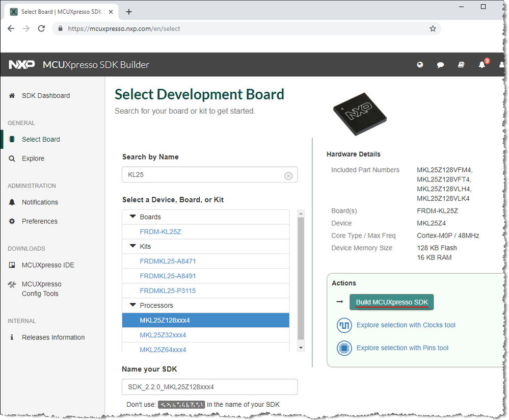Click the Name your SDK field
Viewport: 509px width, 420px height.
pyautogui.click(x=210, y=387)
